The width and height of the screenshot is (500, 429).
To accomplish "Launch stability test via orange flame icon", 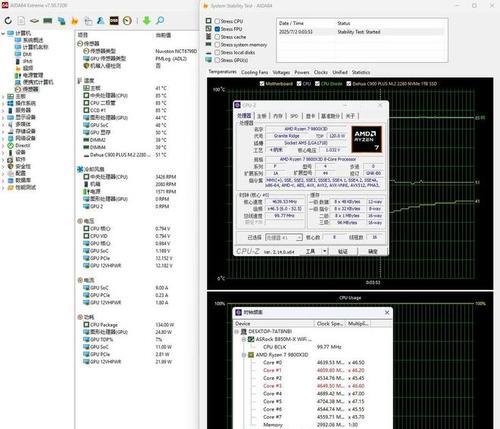I will 75,21.
